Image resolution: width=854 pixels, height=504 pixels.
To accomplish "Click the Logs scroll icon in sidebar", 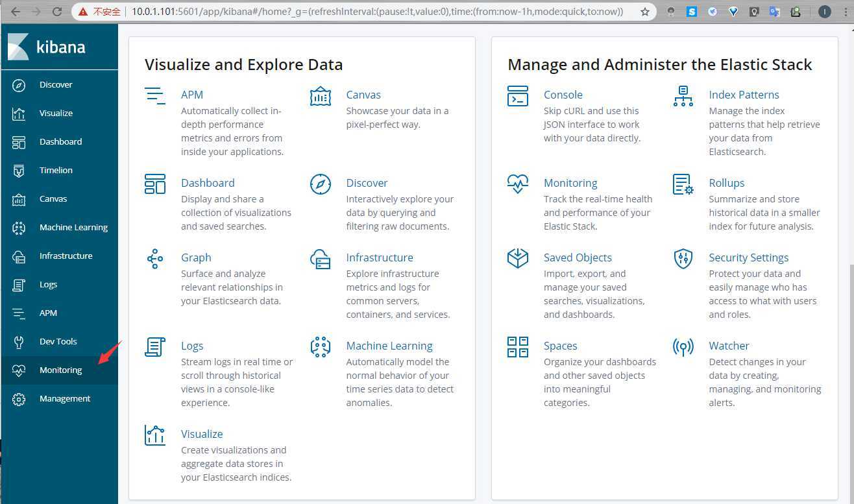I will 19,285.
